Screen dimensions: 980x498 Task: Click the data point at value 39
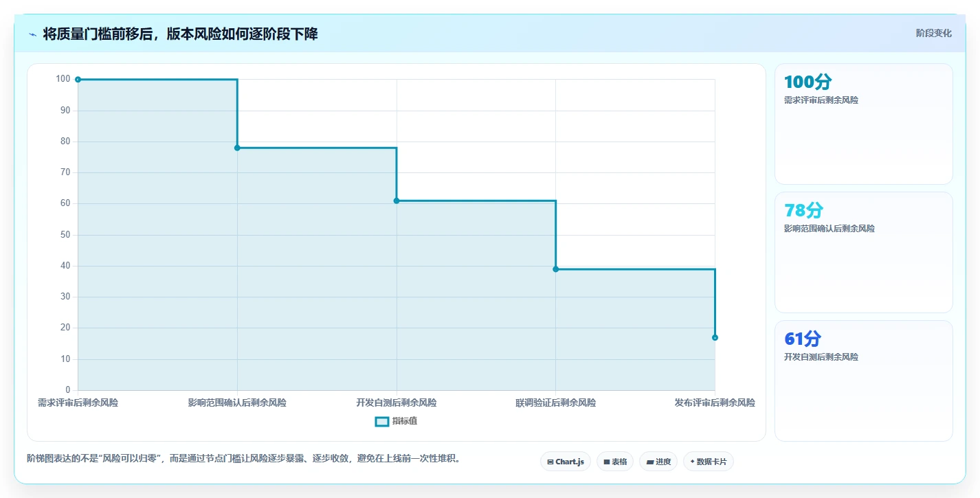click(x=556, y=269)
